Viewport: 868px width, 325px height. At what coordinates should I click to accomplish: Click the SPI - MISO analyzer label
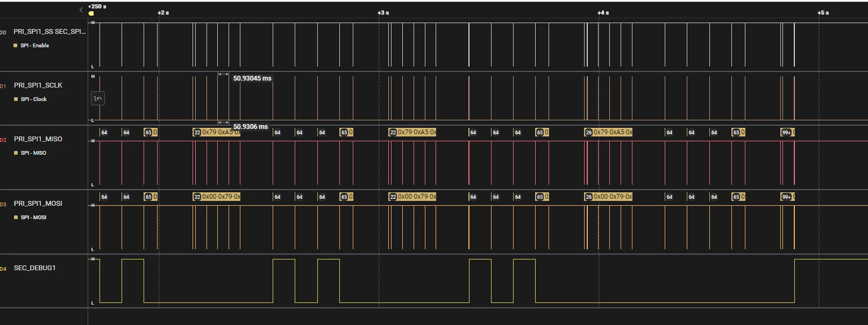pos(33,153)
